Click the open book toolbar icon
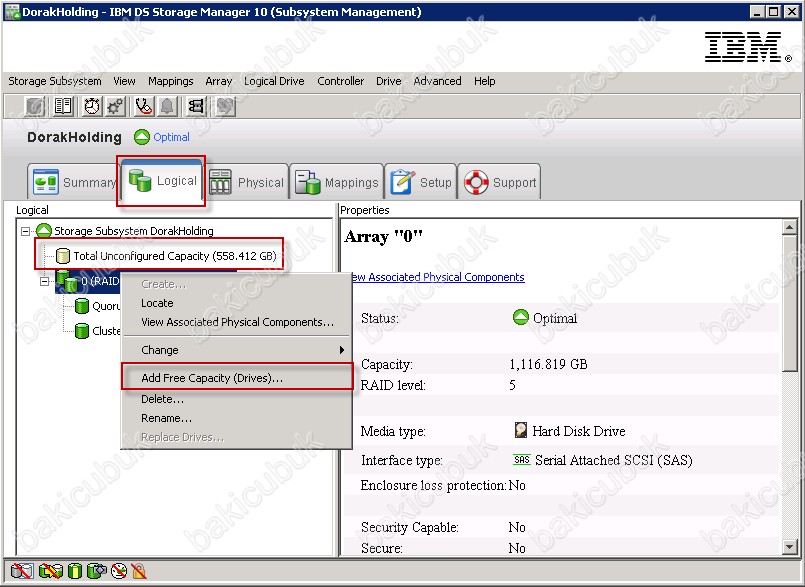 pos(63,106)
